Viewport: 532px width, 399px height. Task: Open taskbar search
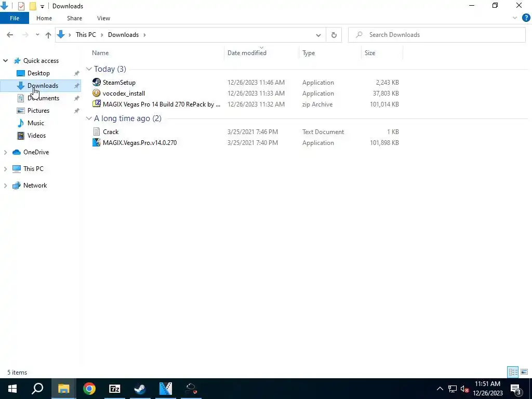click(x=37, y=389)
